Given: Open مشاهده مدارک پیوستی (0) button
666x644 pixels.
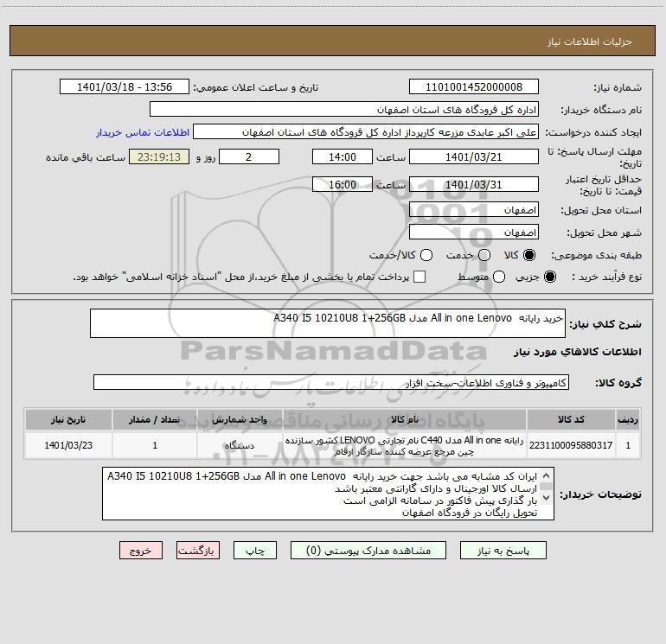Looking at the screenshot, I should tap(368, 551).
